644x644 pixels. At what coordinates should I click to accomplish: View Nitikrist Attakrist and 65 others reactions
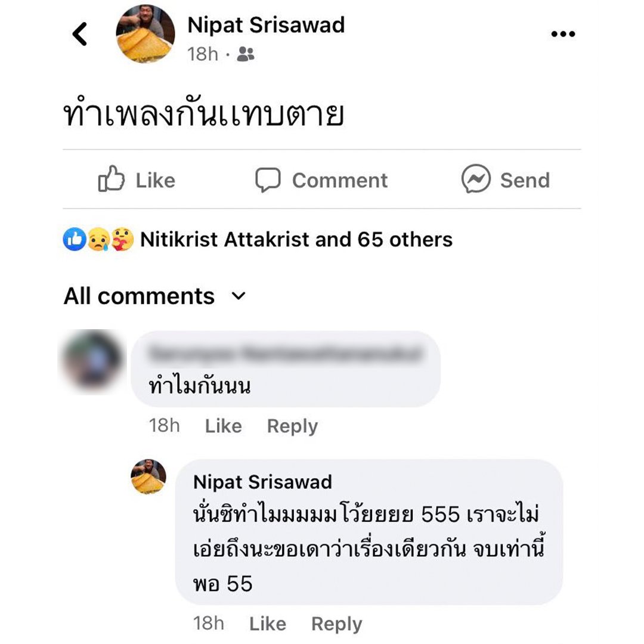pyautogui.click(x=296, y=240)
